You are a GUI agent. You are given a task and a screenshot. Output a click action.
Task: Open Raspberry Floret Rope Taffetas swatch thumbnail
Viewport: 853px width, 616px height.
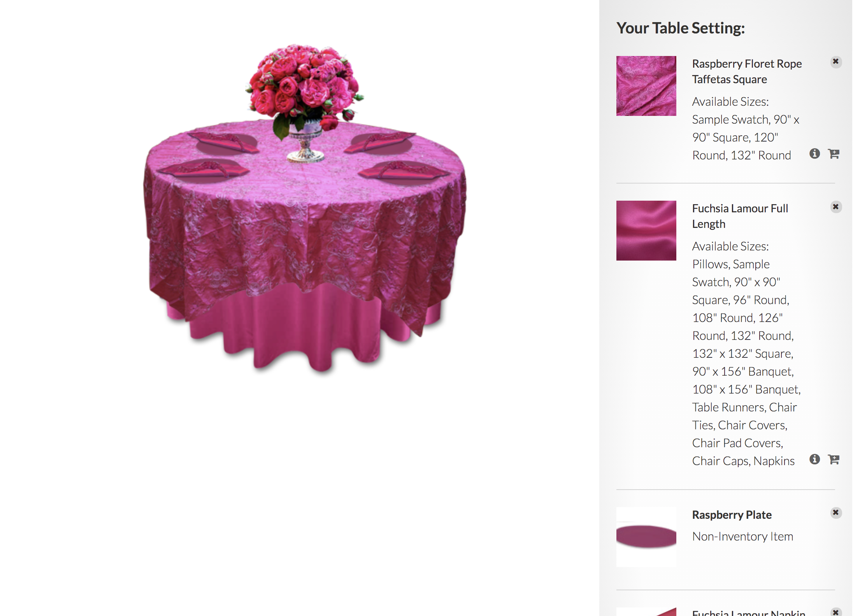tap(646, 86)
